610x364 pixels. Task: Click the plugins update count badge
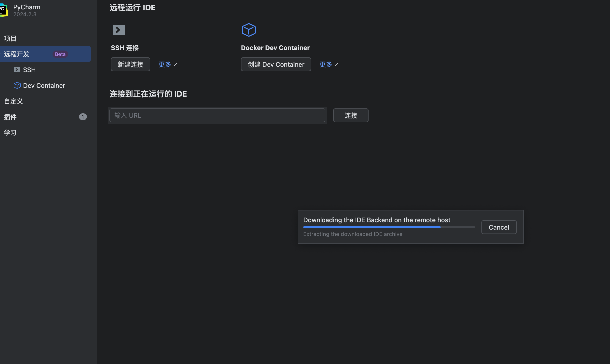tap(83, 117)
